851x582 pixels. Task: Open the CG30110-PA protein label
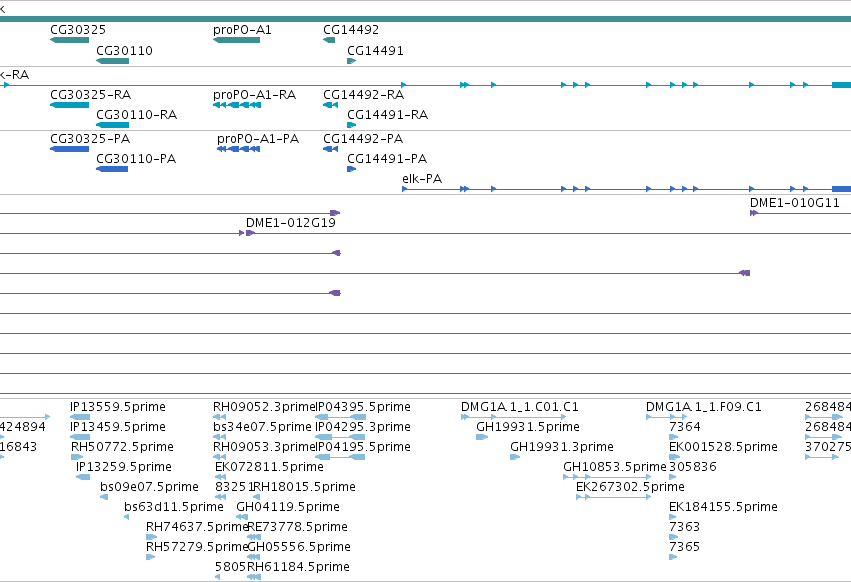tap(136, 159)
